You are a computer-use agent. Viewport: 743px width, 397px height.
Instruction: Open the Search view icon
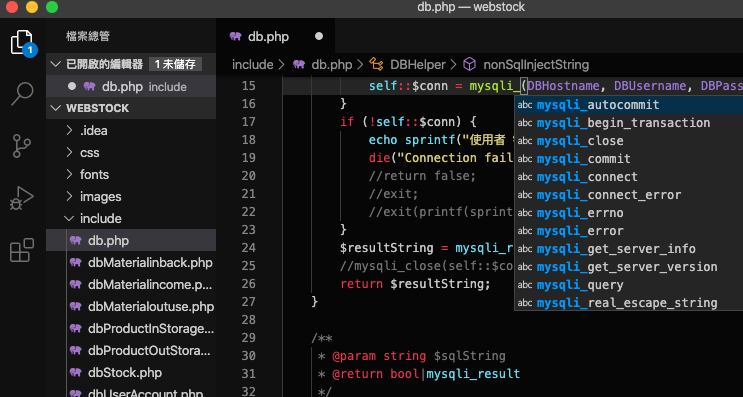point(22,94)
